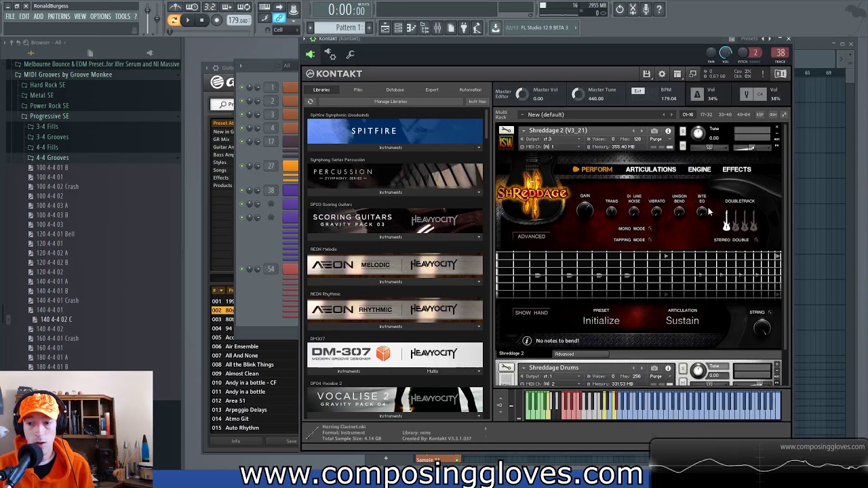Adjust the Vibrato knob
This screenshot has width=868, height=488.
pyautogui.click(x=656, y=213)
